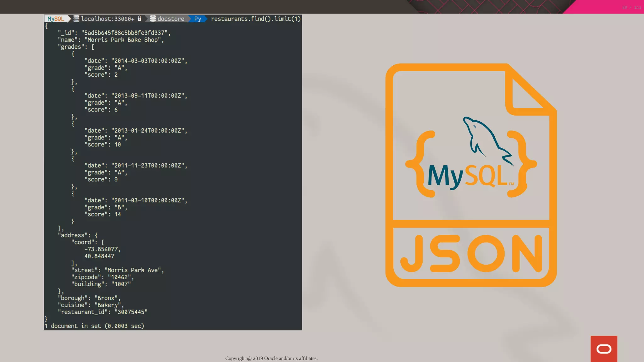
Task: Click the Oracle copyright footer text
Action: [271, 358]
